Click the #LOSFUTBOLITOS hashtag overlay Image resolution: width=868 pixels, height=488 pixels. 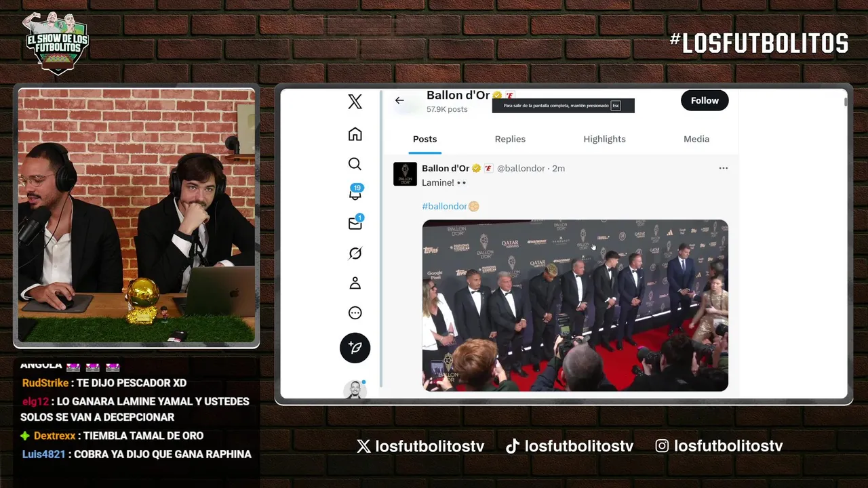(759, 43)
